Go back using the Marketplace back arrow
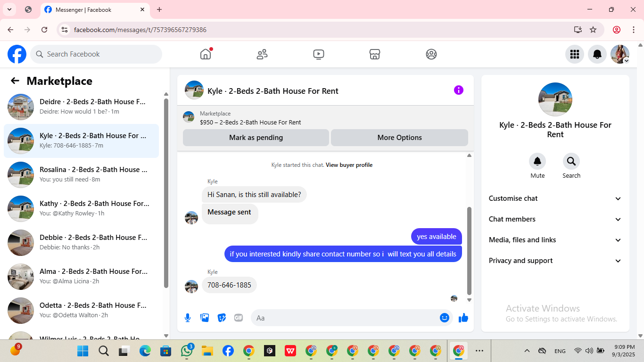 click(15, 81)
